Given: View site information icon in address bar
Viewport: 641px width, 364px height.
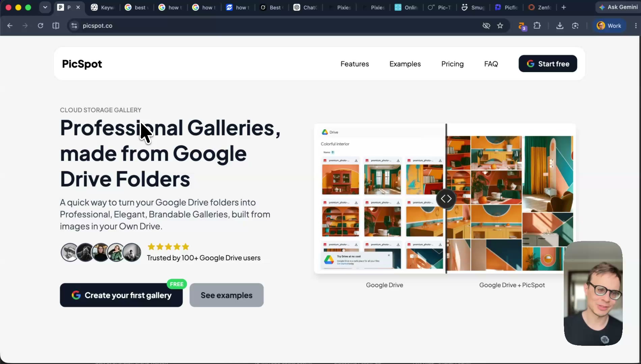Looking at the screenshot, I should click(x=74, y=26).
